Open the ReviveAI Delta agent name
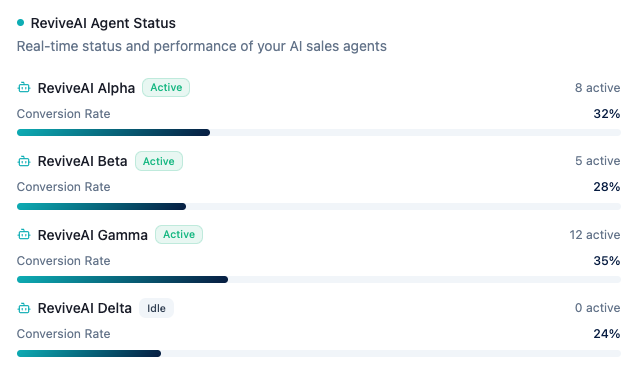 click(x=85, y=308)
